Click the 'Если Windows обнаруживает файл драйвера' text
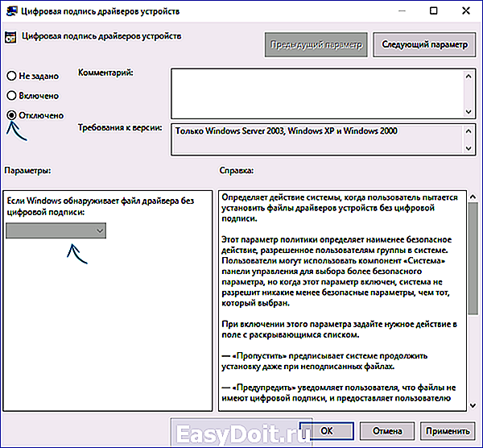The height and width of the screenshot is (448, 483). pos(101,206)
